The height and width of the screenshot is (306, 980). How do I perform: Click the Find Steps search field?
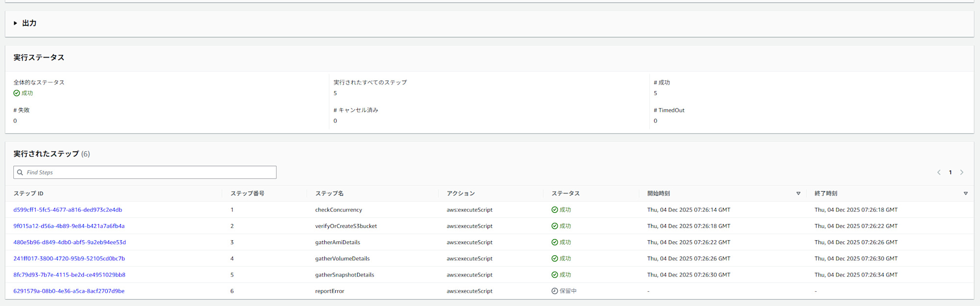coord(147,172)
